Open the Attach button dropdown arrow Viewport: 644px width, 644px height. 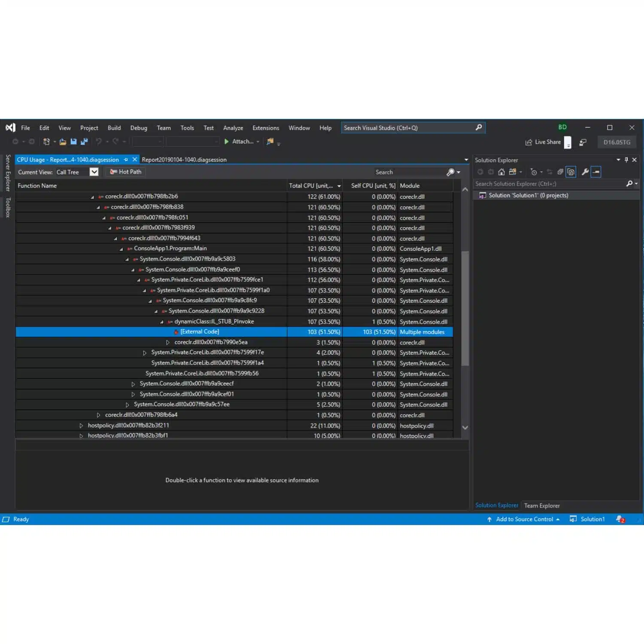click(258, 142)
